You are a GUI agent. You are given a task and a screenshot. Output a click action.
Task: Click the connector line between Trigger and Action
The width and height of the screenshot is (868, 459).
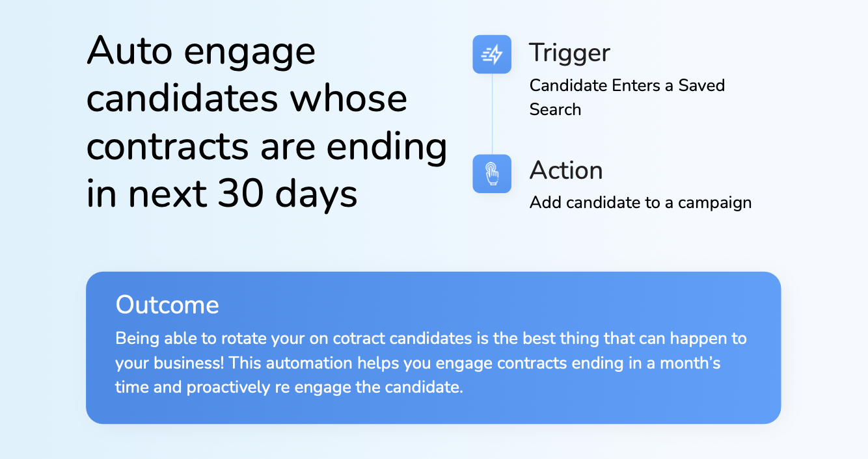(x=492, y=114)
